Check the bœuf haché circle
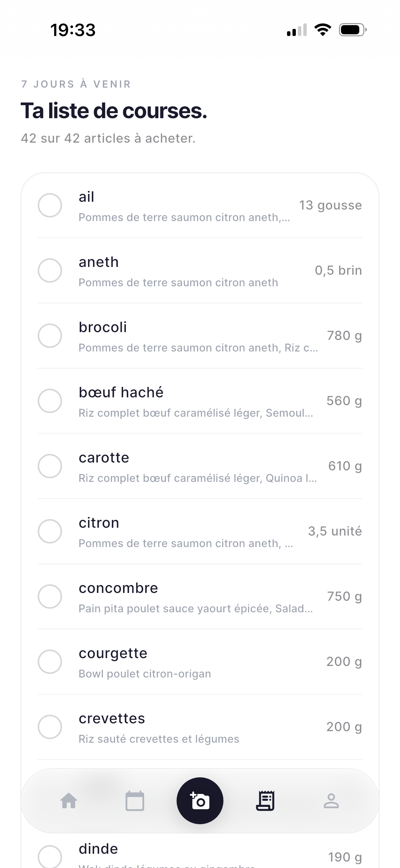This screenshot has height=868, width=400. point(50,401)
